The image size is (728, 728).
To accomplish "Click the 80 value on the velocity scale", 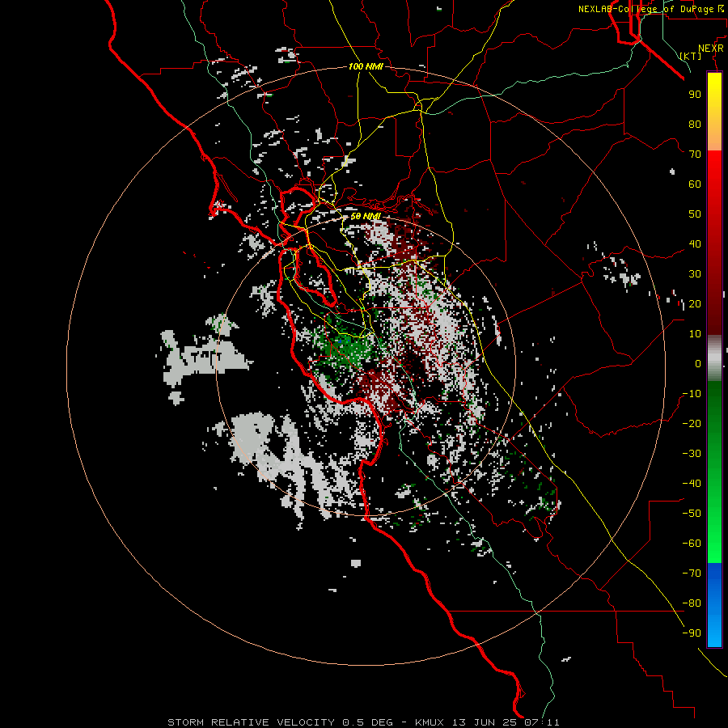I will pos(695,125).
